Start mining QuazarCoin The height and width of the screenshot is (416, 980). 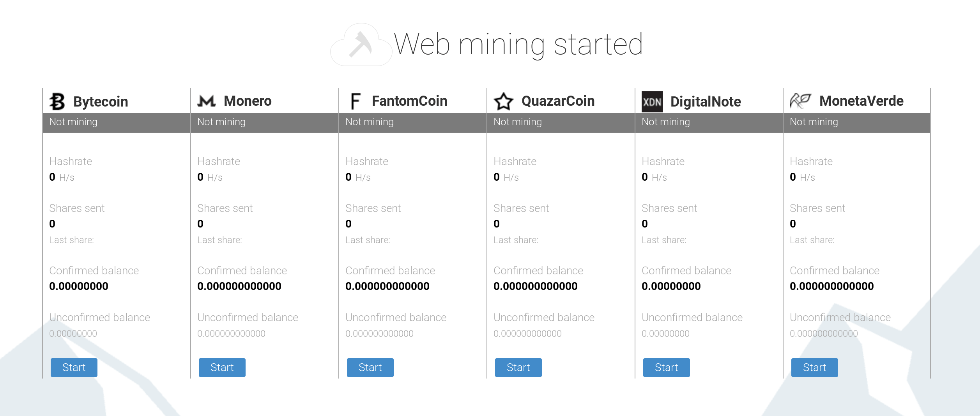518,368
